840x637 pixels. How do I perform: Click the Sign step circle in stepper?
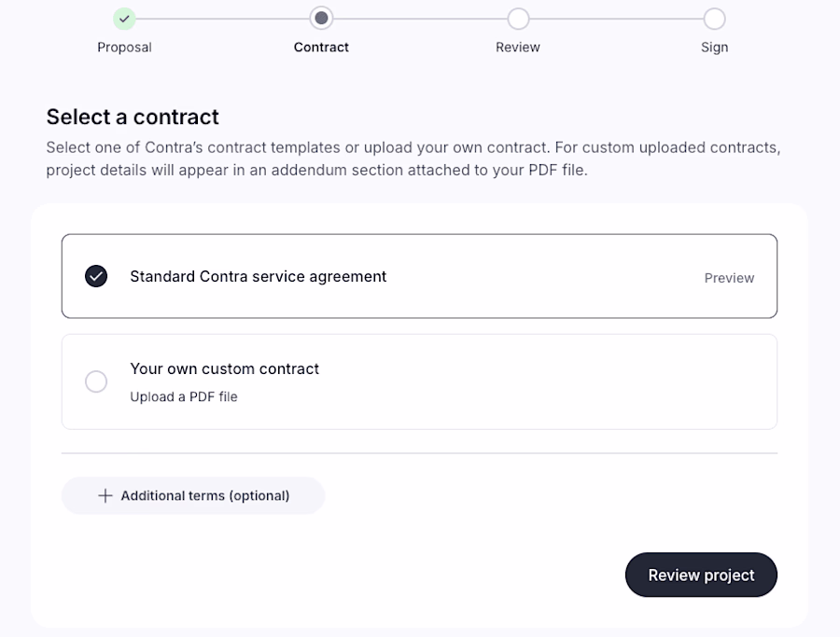(x=714, y=19)
